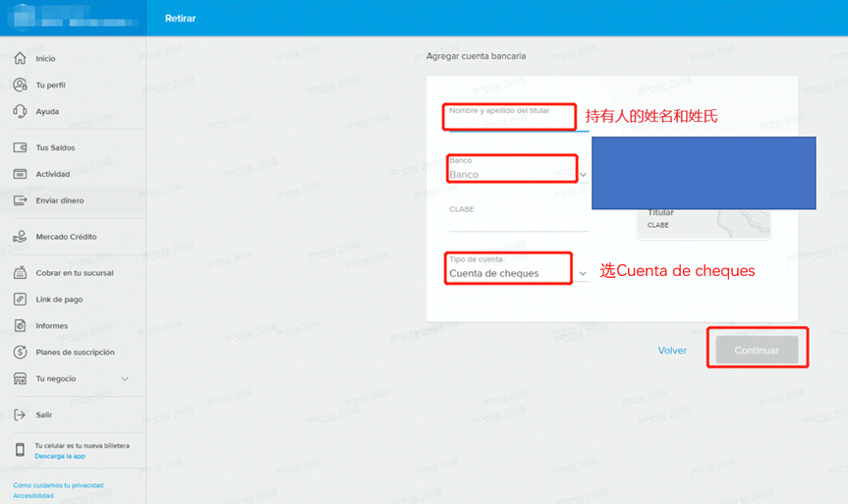
Task: Click the Agregar cuenta bancaria heading
Action: pos(476,56)
